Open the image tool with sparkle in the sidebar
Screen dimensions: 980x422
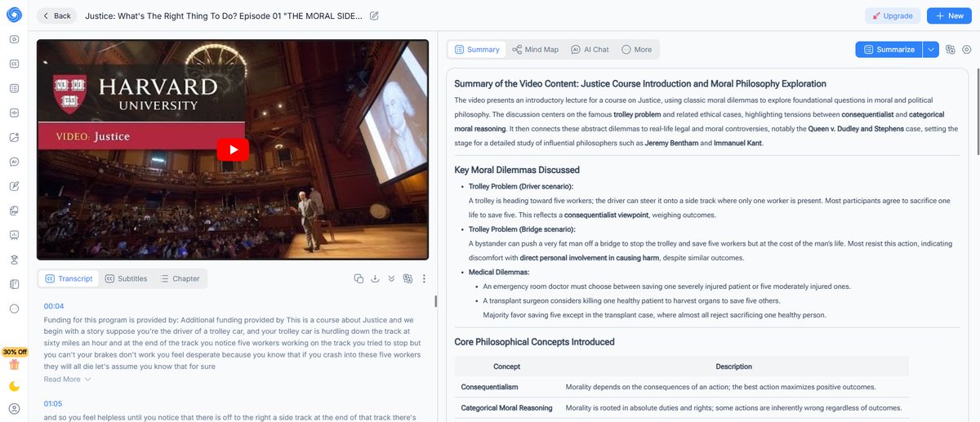pos(14,137)
